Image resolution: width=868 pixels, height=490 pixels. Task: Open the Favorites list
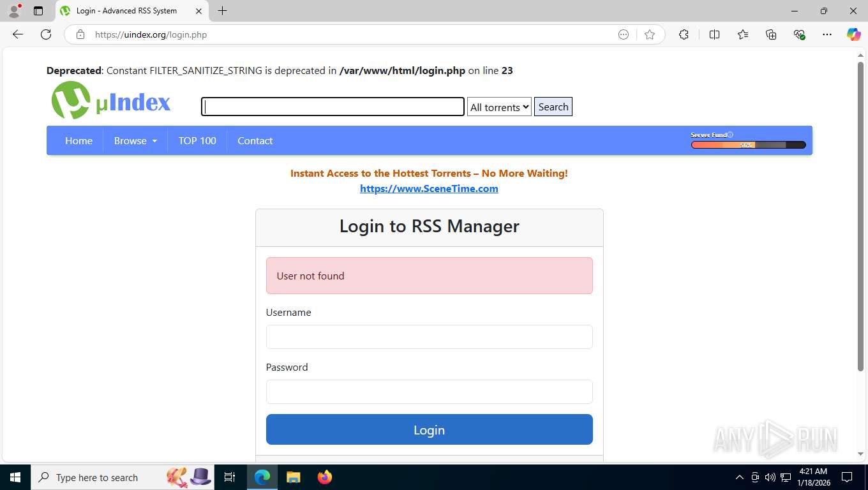pos(743,34)
